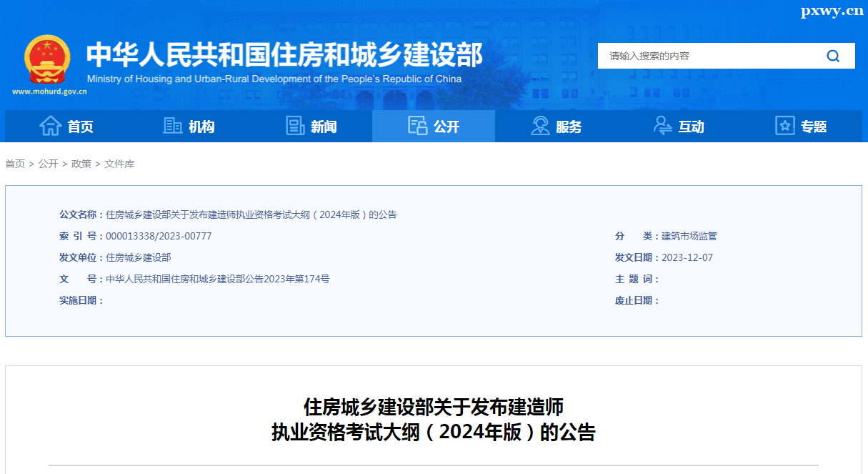Click the headset icon beside 服务

pos(540,126)
